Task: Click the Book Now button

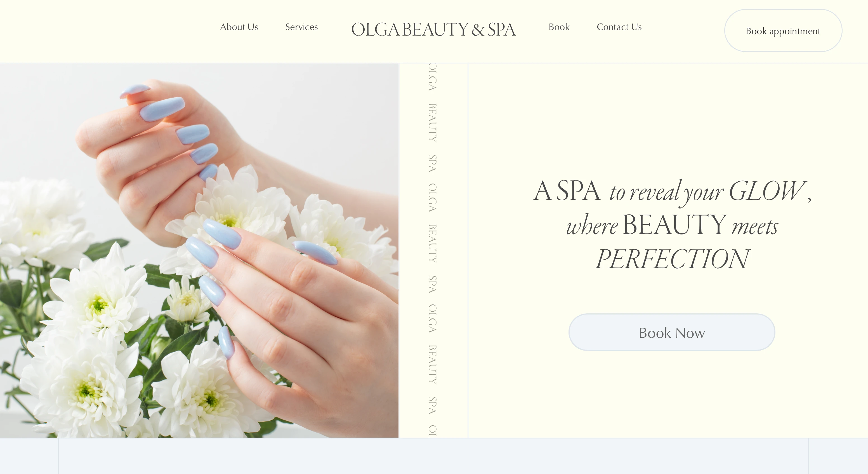Action: [672, 332]
